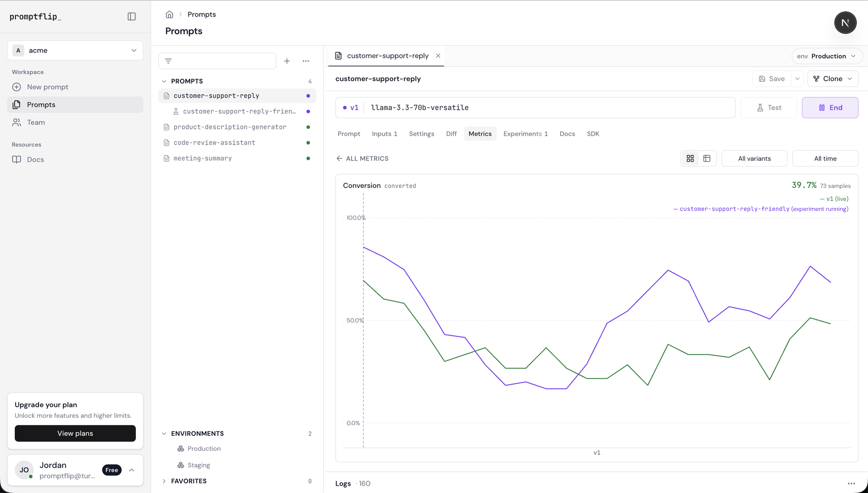Click View plans button
Image resolution: width=868 pixels, height=493 pixels.
coord(75,433)
